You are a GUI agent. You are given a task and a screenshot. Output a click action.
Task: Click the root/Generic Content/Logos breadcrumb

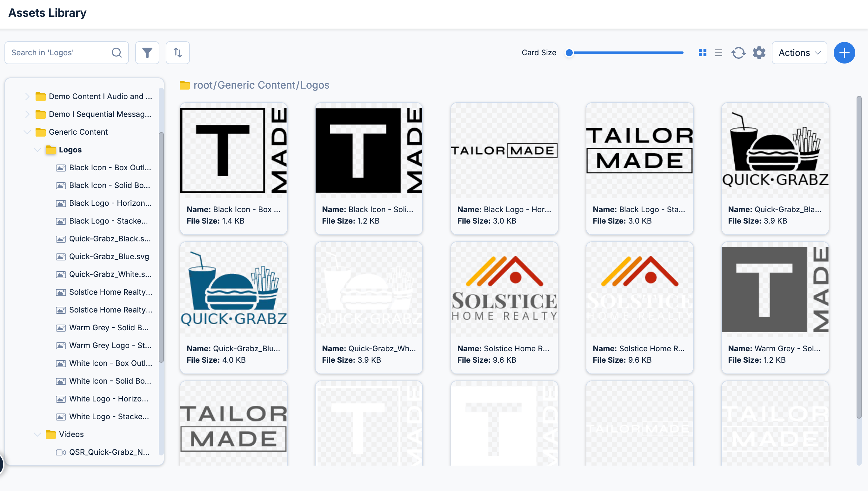[x=261, y=85]
